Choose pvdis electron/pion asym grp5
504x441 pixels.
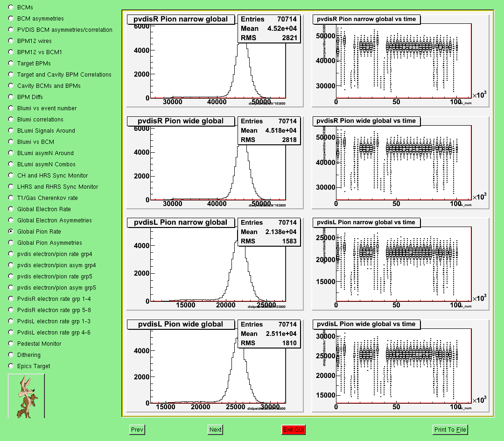tap(11, 288)
